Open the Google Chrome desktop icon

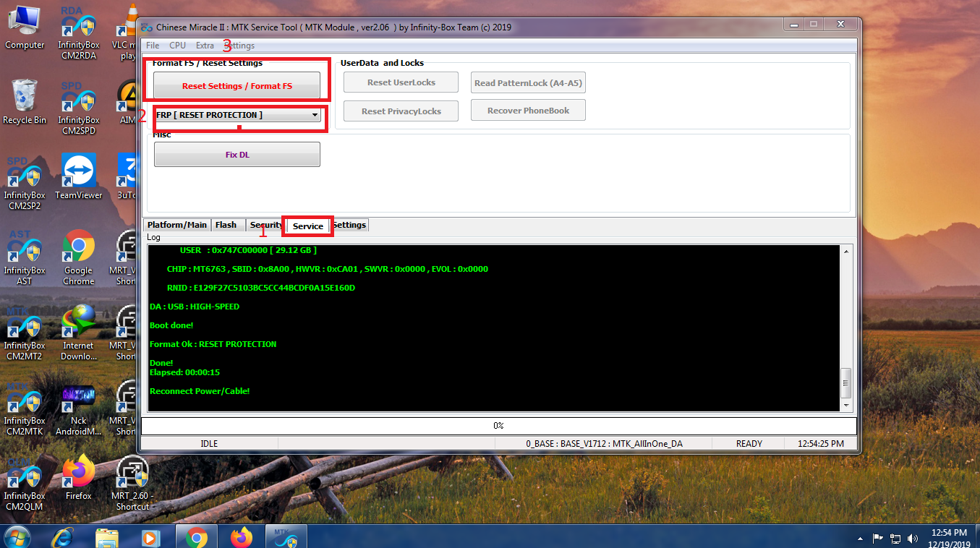tap(79, 257)
